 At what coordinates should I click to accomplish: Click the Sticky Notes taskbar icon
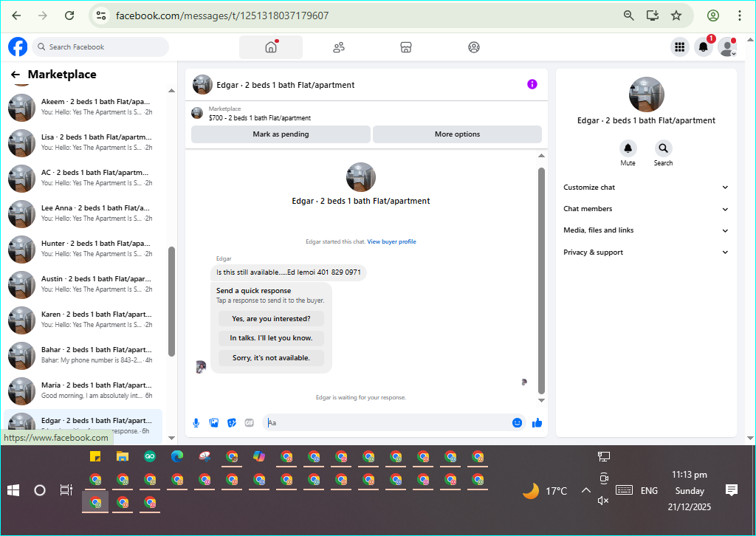pos(95,456)
